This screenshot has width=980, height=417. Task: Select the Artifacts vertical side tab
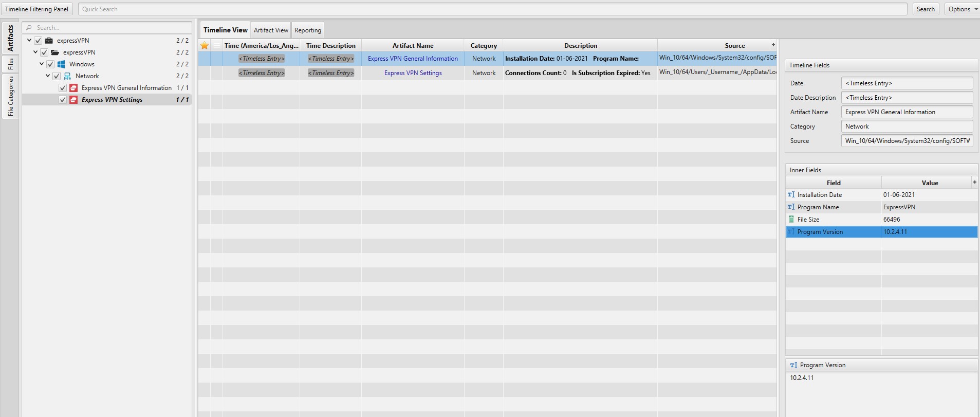pyautogui.click(x=10, y=38)
